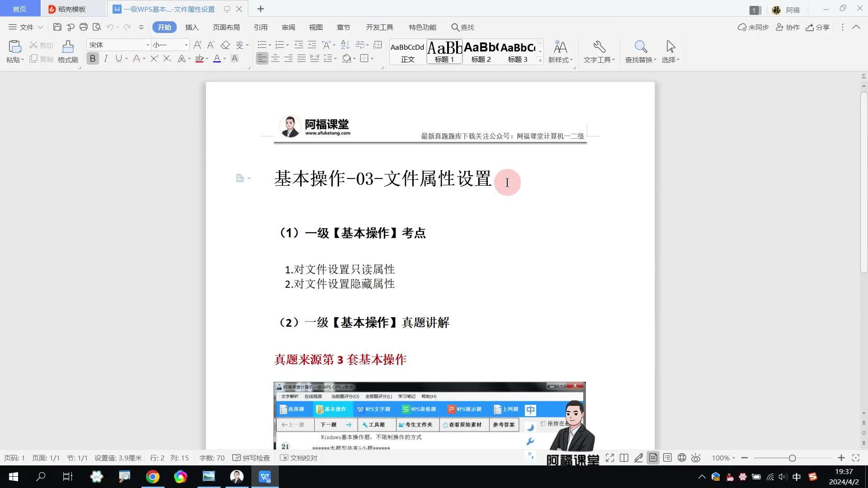Click the clear formatting eraser icon
This screenshot has width=868, height=488.
click(x=225, y=45)
